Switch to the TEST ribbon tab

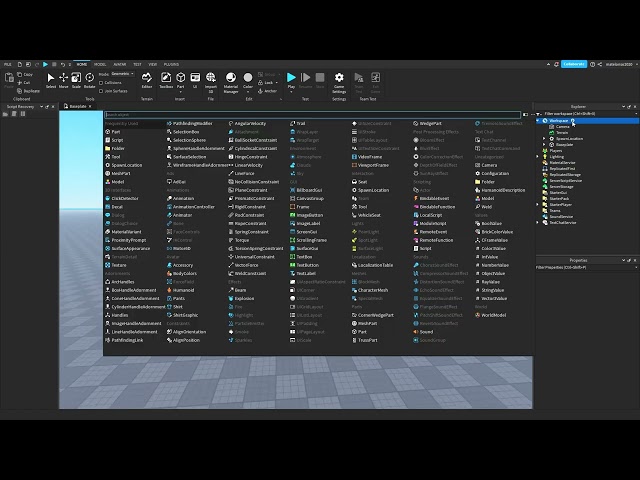[x=138, y=64]
